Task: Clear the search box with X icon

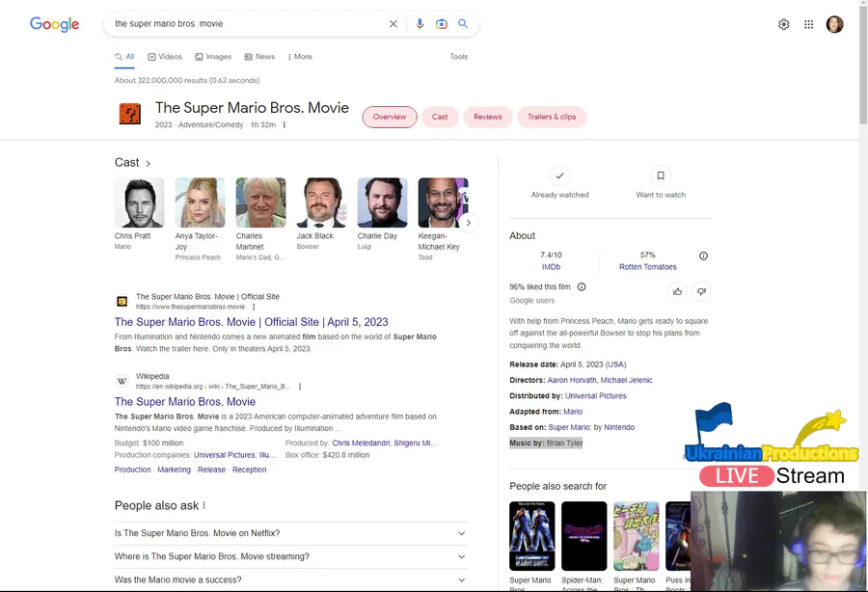Action: (393, 24)
